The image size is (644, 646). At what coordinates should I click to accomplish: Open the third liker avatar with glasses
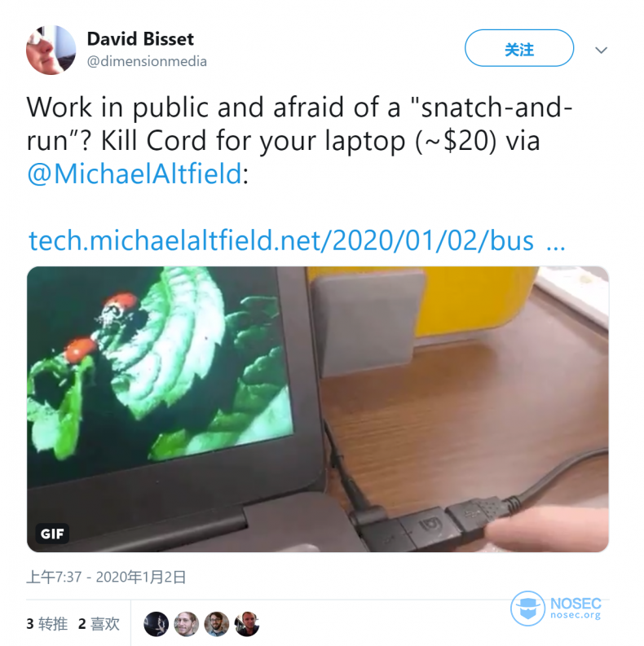(217, 624)
